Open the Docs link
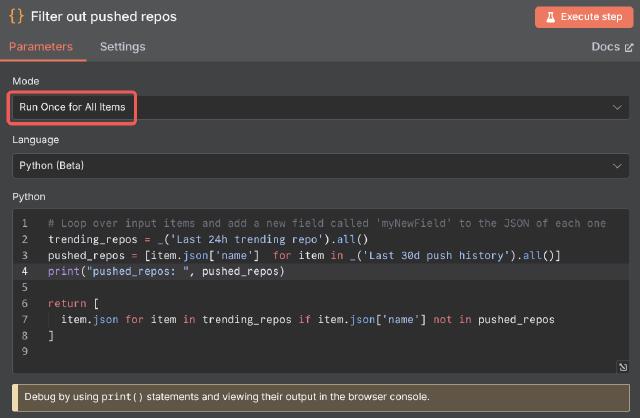Viewport: 640px width, 418px height. tap(606, 47)
